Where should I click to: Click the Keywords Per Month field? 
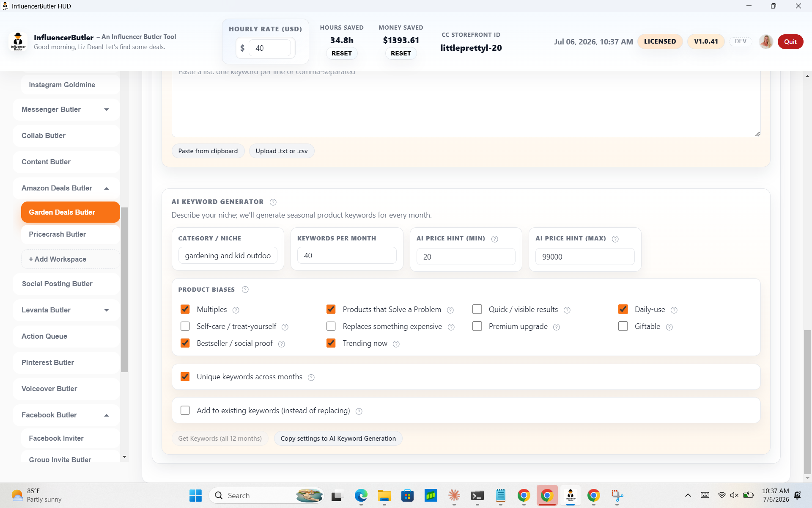click(x=347, y=256)
